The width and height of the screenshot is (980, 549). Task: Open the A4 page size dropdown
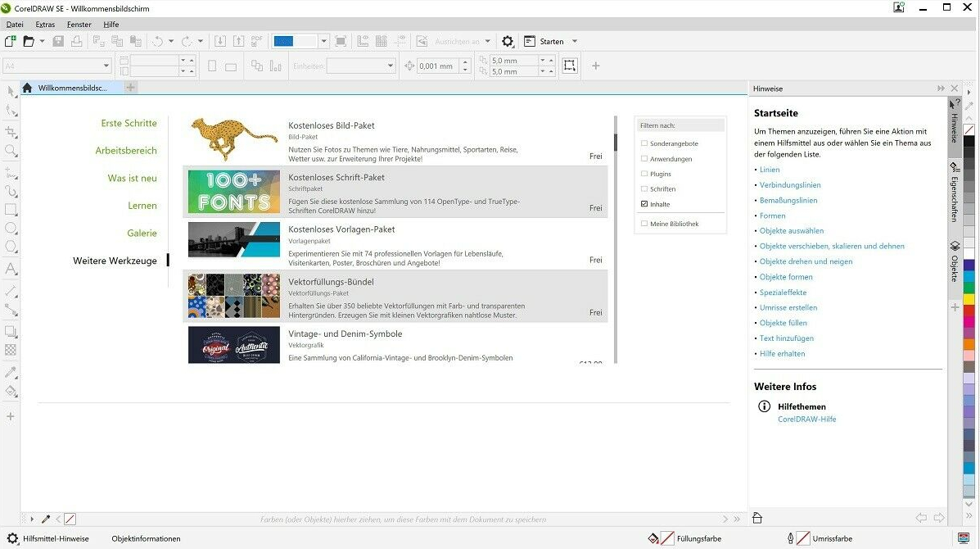[106, 66]
